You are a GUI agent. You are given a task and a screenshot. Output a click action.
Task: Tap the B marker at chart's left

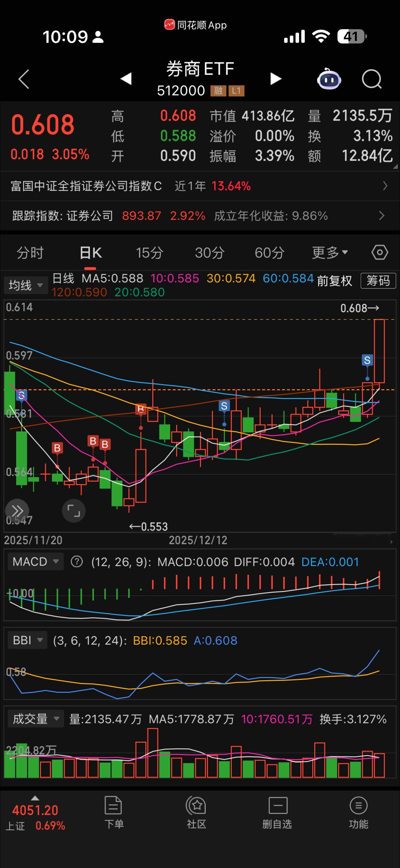pos(57,448)
